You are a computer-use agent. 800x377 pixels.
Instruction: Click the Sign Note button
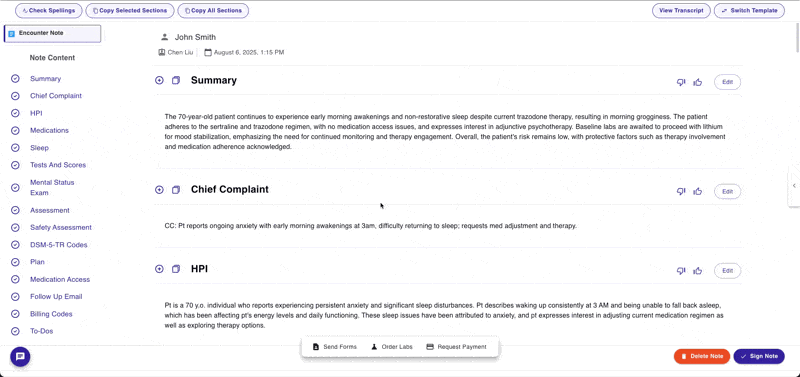[x=759, y=356]
